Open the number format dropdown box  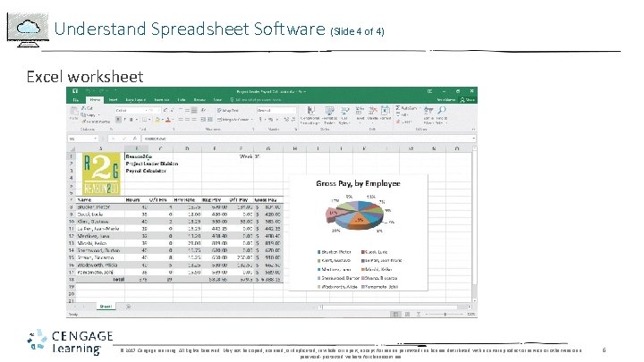276,111
